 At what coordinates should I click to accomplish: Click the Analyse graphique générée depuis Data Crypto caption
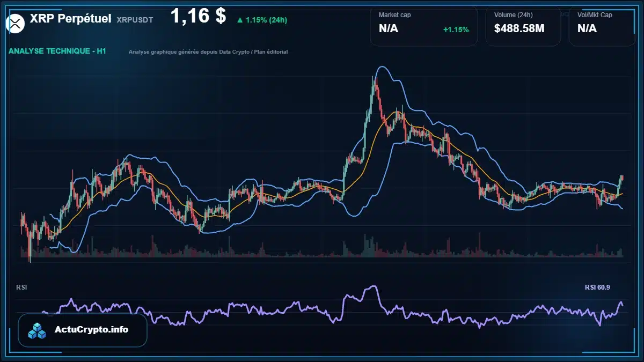pos(208,52)
